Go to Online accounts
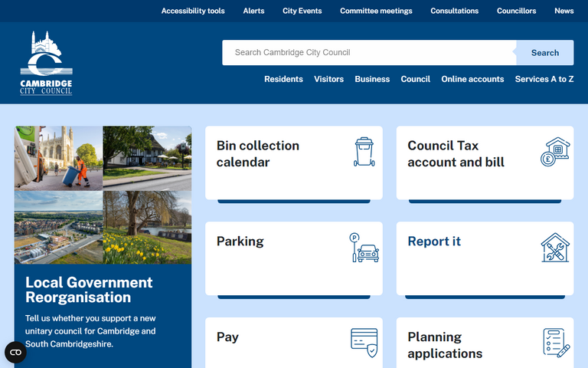The image size is (588, 368). click(x=472, y=79)
